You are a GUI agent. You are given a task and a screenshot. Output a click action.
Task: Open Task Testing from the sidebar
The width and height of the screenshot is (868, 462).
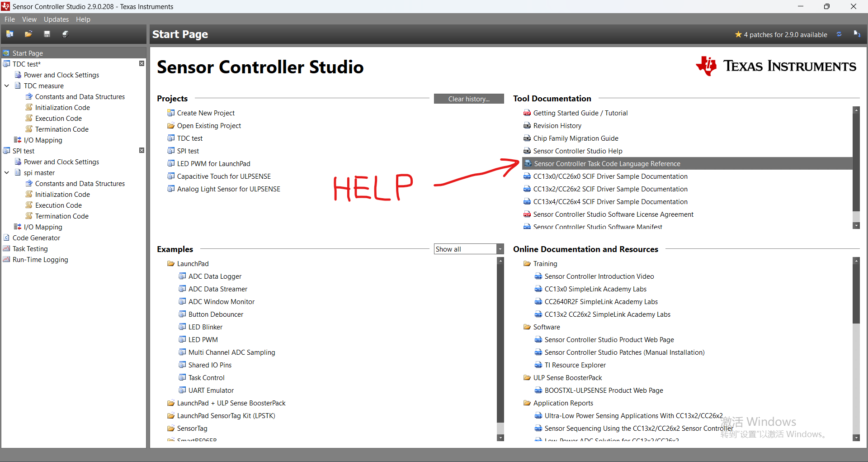tap(30, 248)
